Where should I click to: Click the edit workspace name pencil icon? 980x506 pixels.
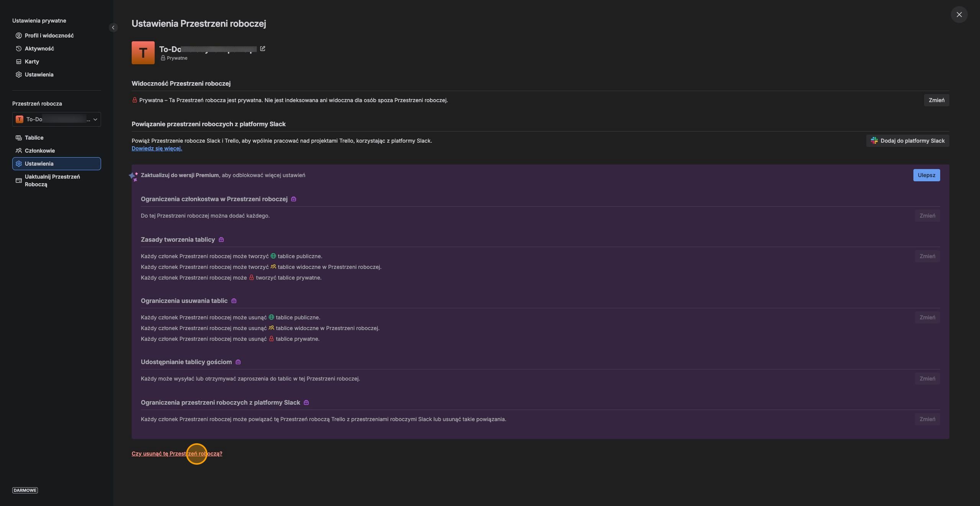[x=263, y=49]
